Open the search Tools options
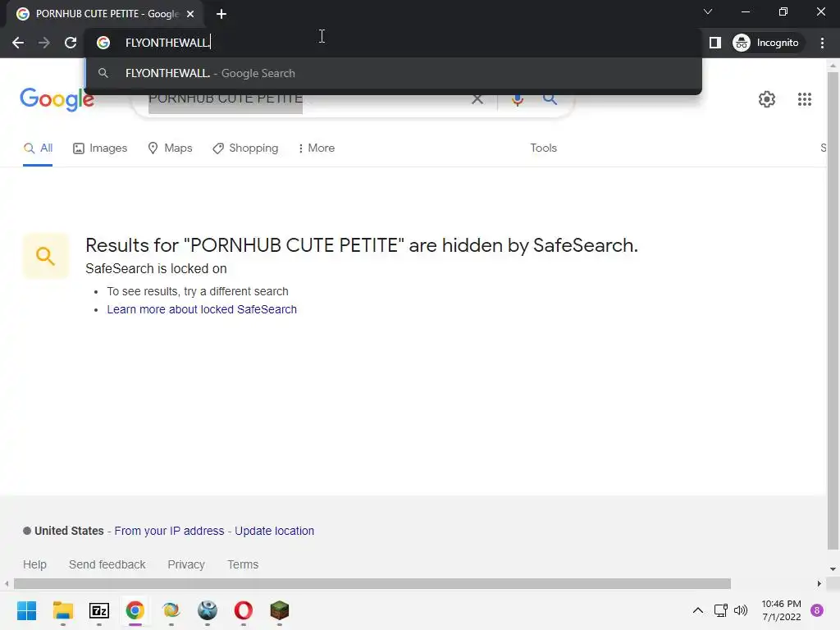840x630 pixels. pyautogui.click(x=543, y=148)
